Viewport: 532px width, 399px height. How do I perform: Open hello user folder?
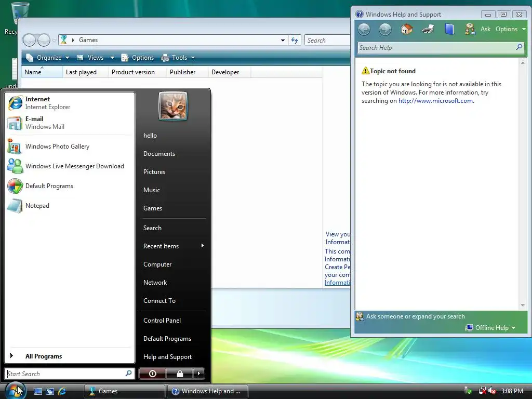173,136
